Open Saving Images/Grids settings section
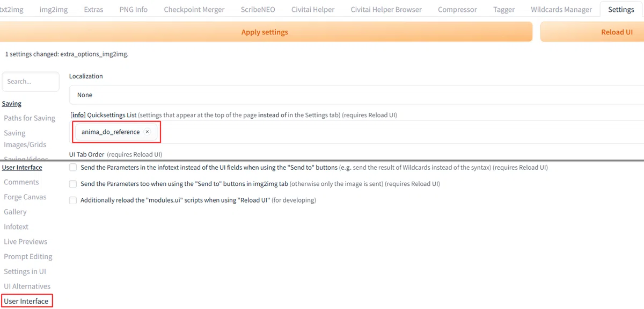 (x=25, y=139)
